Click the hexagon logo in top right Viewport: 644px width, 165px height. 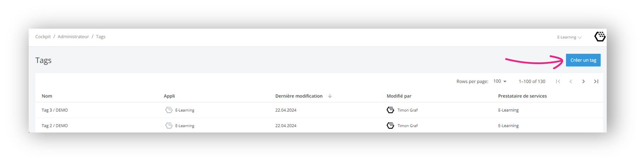(x=600, y=37)
